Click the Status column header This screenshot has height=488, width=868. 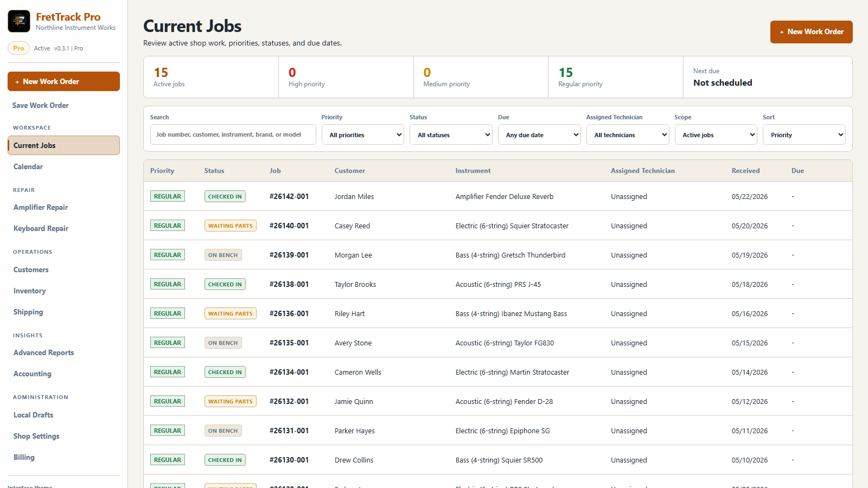click(x=214, y=171)
